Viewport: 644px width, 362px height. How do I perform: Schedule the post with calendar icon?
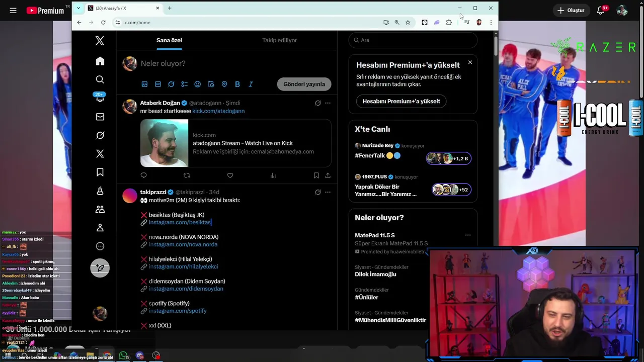[211, 84]
